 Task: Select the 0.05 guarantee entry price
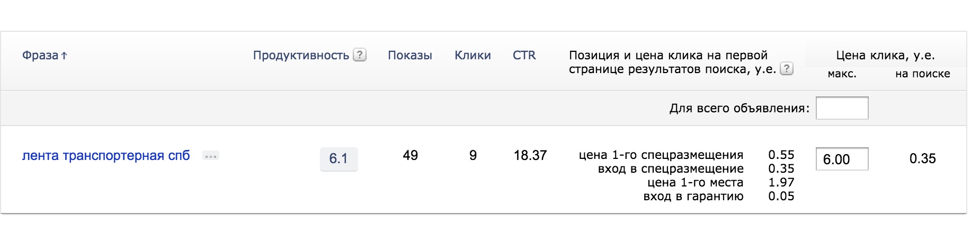tap(781, 196)
